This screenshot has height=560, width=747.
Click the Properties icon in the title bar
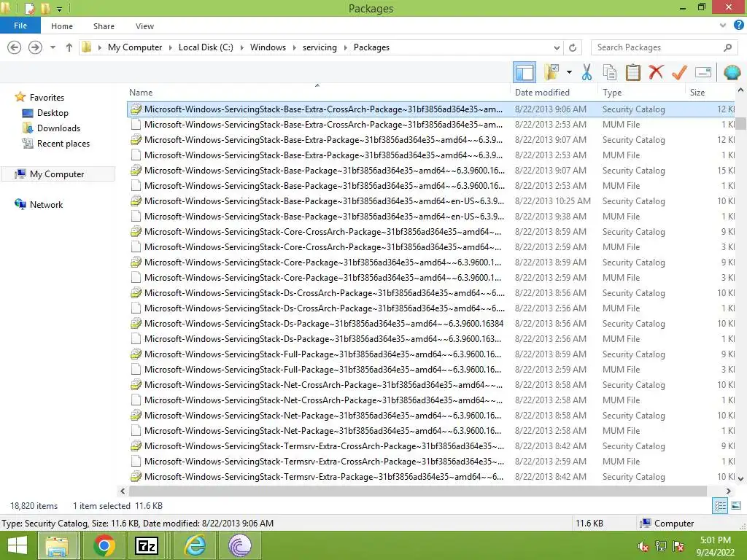(29, 8)
